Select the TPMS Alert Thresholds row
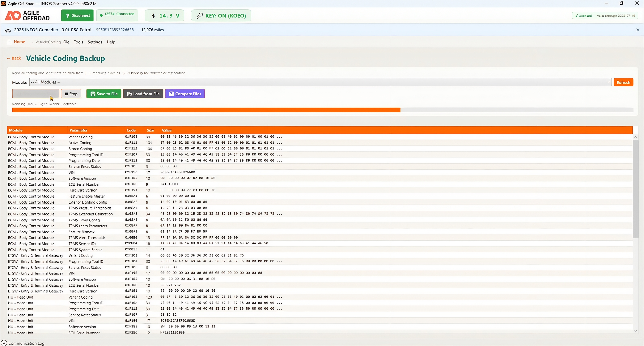The height and width of the screenshot is (346, 644). (x=320, y=238)
